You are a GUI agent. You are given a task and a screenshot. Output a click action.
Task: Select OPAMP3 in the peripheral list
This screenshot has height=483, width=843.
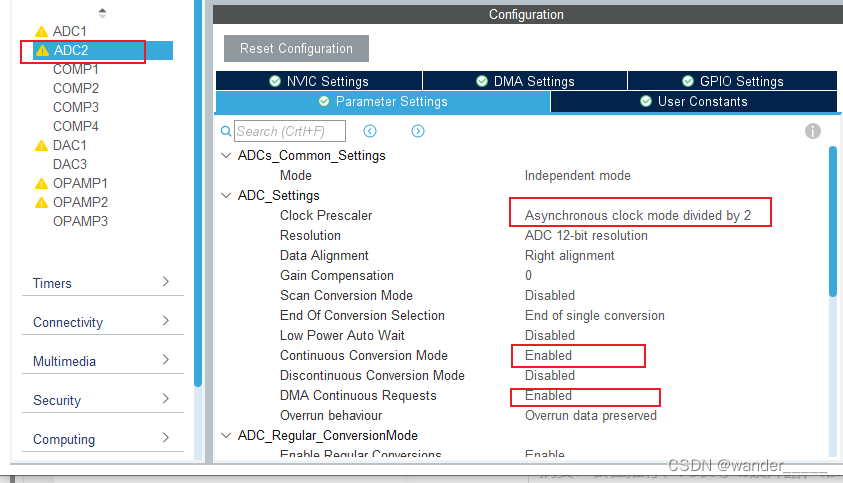80,221
